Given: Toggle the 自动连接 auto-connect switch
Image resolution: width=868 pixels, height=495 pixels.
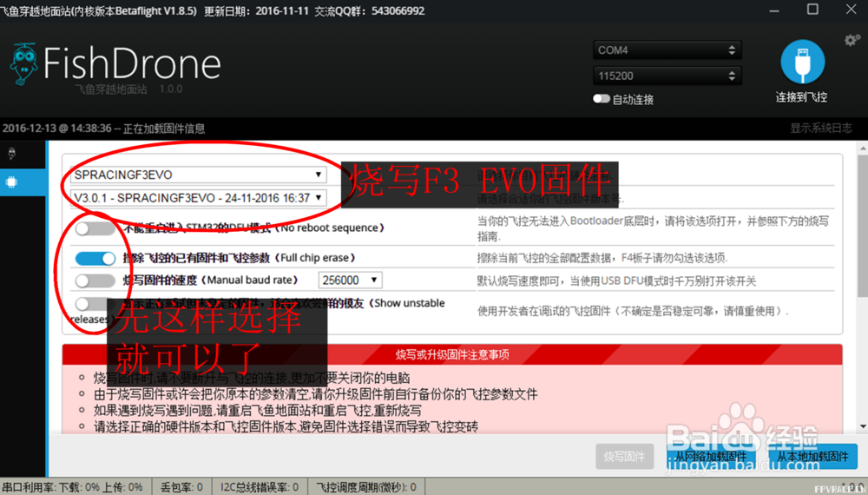Looking at the screenshot, I should point(602,99).
